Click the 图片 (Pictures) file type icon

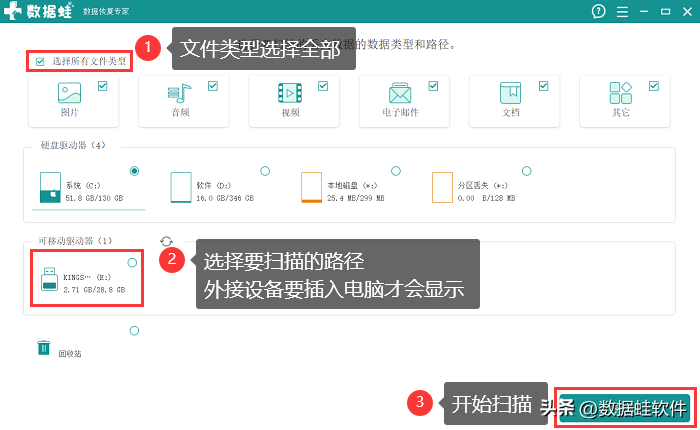69,94
